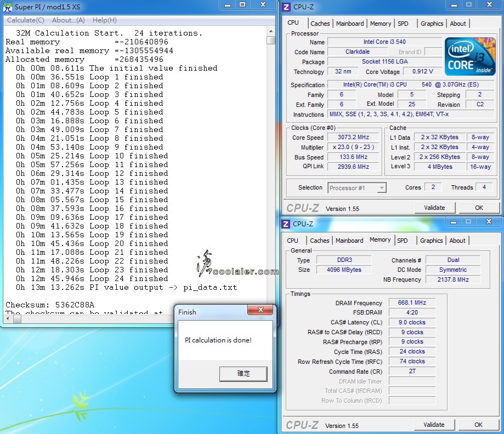This screenshot has width=504, height=434.
Task: Switch to Caches tab in upper CPU-Z window
Action: (x=320, y=24)
